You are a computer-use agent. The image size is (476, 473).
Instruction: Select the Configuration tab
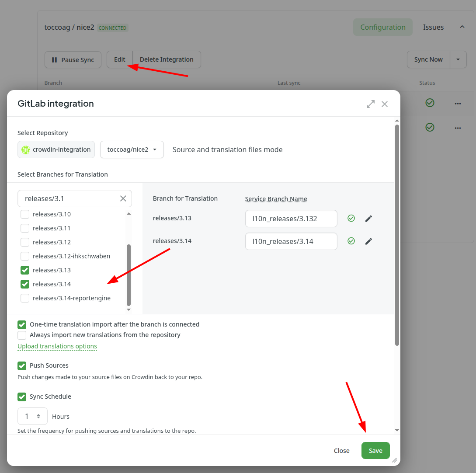tap(382, 27)
